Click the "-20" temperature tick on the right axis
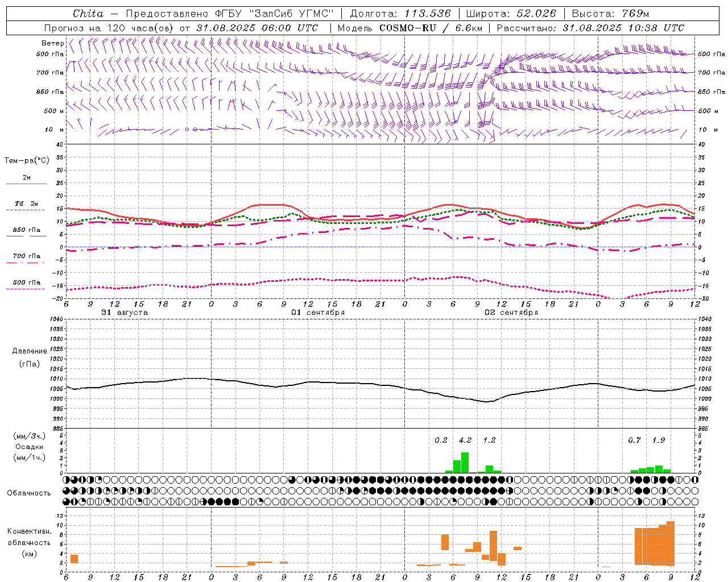728x582 pixels. 703,298
